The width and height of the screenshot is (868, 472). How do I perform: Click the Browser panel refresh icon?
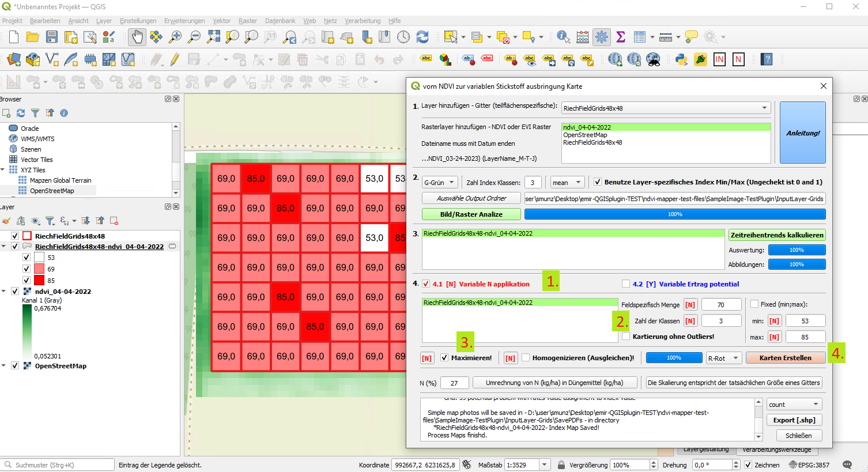(21, 113)
